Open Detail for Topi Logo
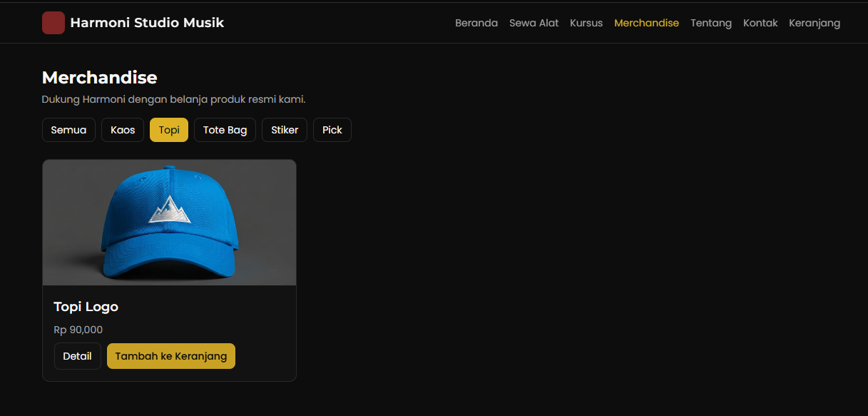Image resolution: width=868 pixels, height=416 pixels. (x=77, y=356)
